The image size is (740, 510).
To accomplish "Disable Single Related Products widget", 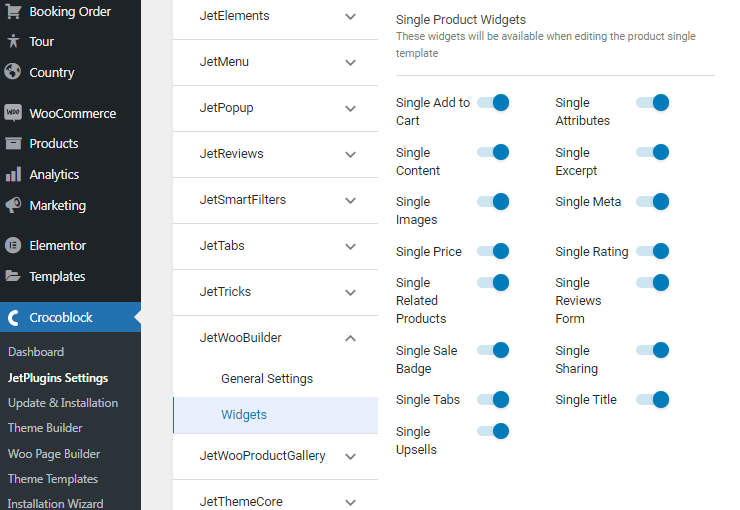I will point(493,283).
